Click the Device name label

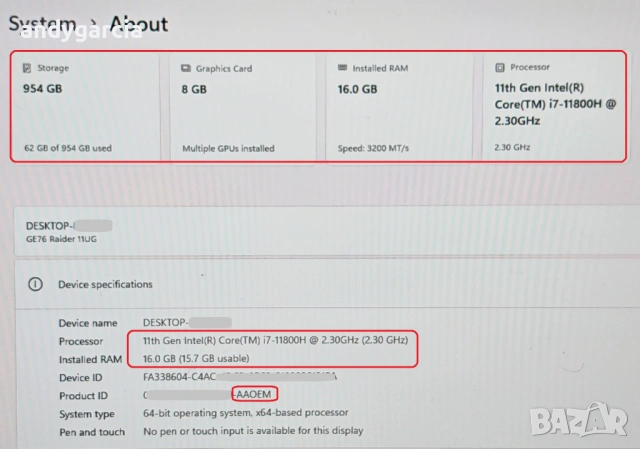pos(88,323)
